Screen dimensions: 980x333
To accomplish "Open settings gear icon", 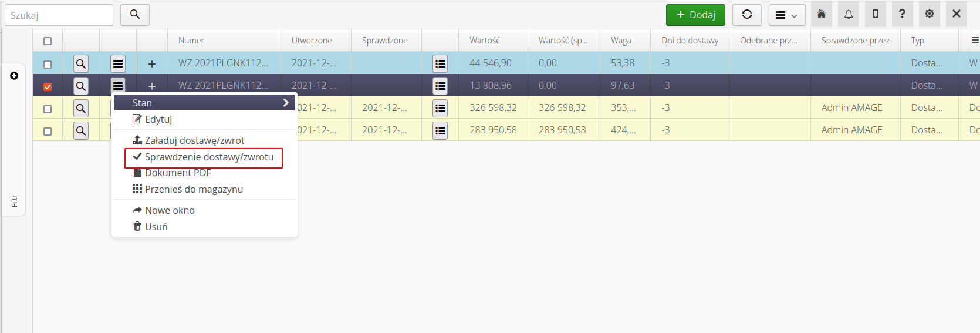I will click(x=930, y=14).
